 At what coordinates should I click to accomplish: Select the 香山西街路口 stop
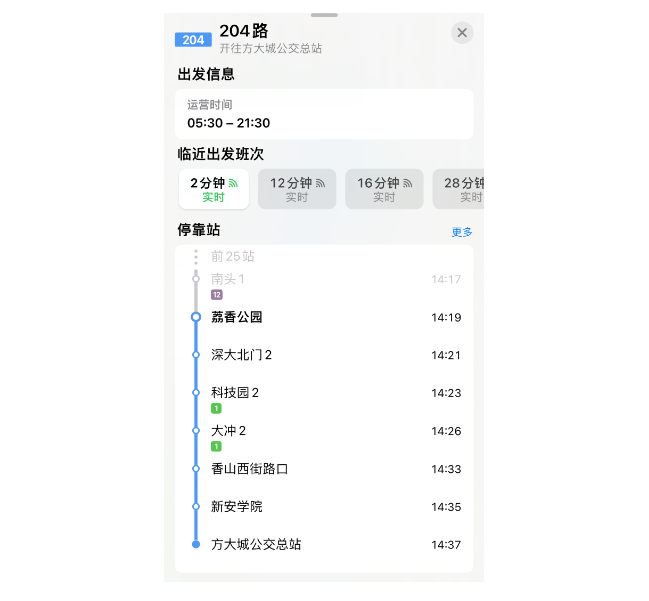(x=324, y=469)
